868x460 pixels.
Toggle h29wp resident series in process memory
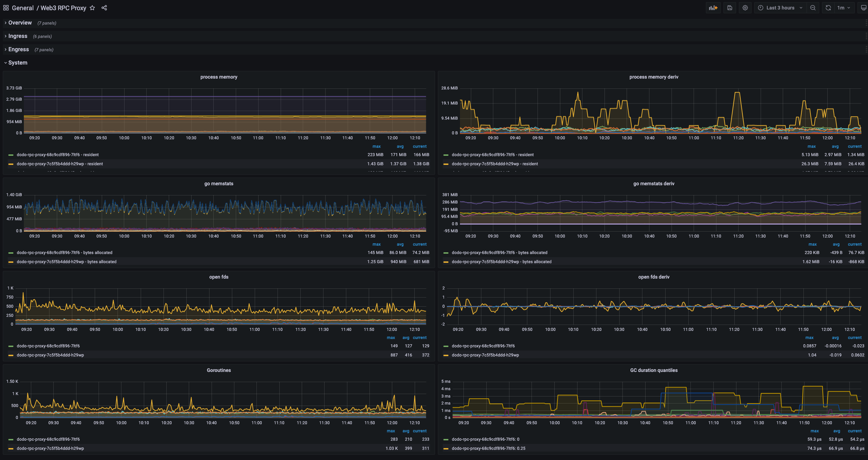pyautogui.click(x=60, y=164)
